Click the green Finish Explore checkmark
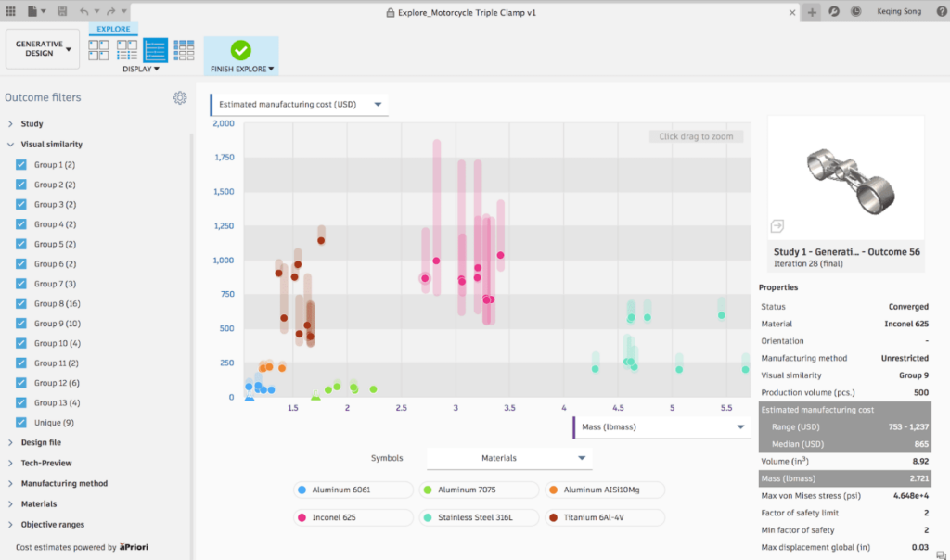950x560 pixels. coord(240,50)
